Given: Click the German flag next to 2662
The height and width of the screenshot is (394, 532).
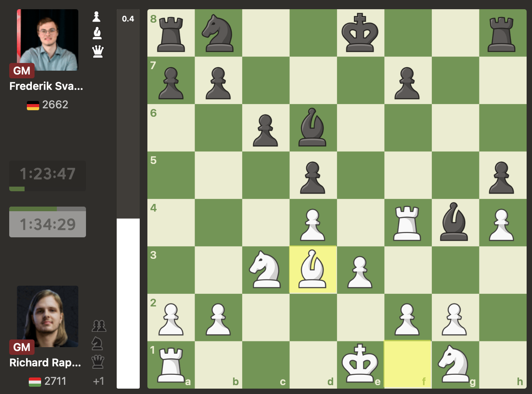Looking at the screenshot, I should click(33, 105).
